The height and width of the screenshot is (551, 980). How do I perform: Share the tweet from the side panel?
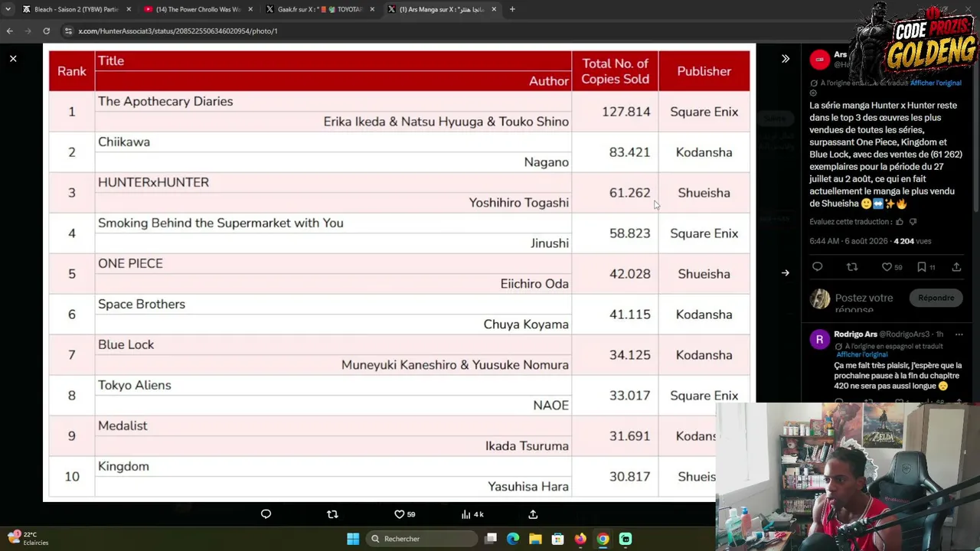click(x=956, y=267)
